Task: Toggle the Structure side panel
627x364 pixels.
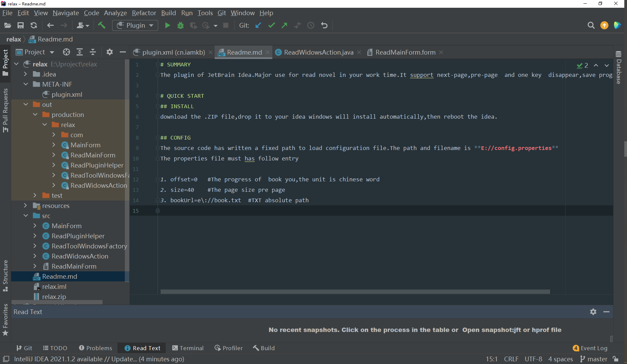Action: click(5, 276)
